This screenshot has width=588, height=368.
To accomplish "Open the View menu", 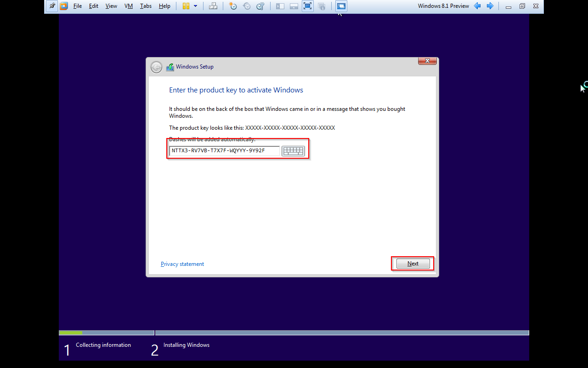I will click(111, 6).
